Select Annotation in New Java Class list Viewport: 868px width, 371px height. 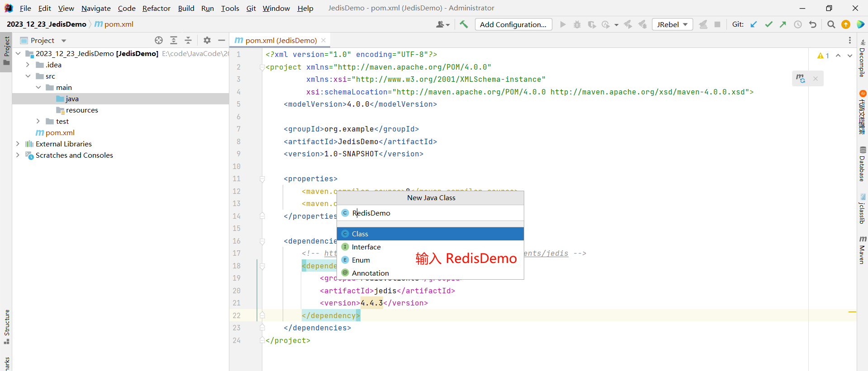pos(431,273)
